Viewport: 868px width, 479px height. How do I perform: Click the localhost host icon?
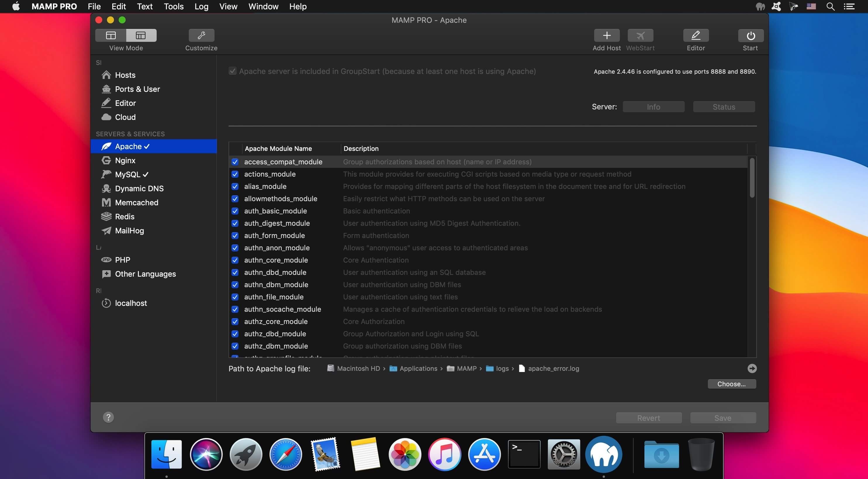point(106,303)
